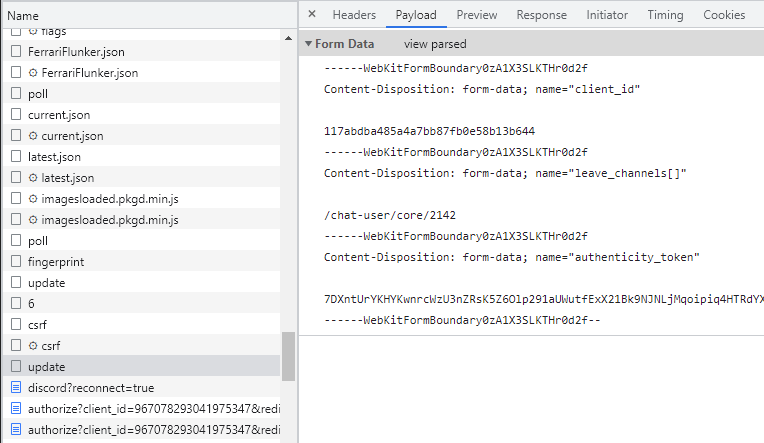View the Timing tab
Viewport: 764px width, 443px height.
pos(665,15)
